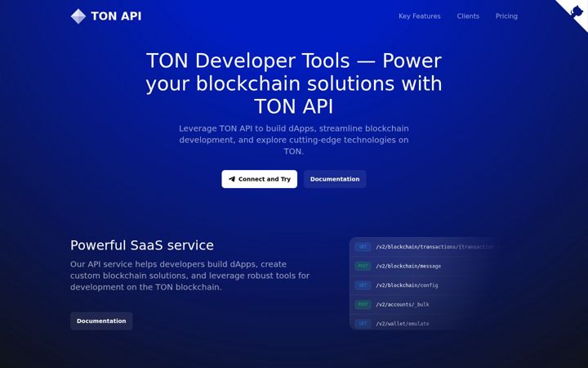Go to the Clients nav section
Viewport: 588px width, 368px height.
tap(468, 16)
